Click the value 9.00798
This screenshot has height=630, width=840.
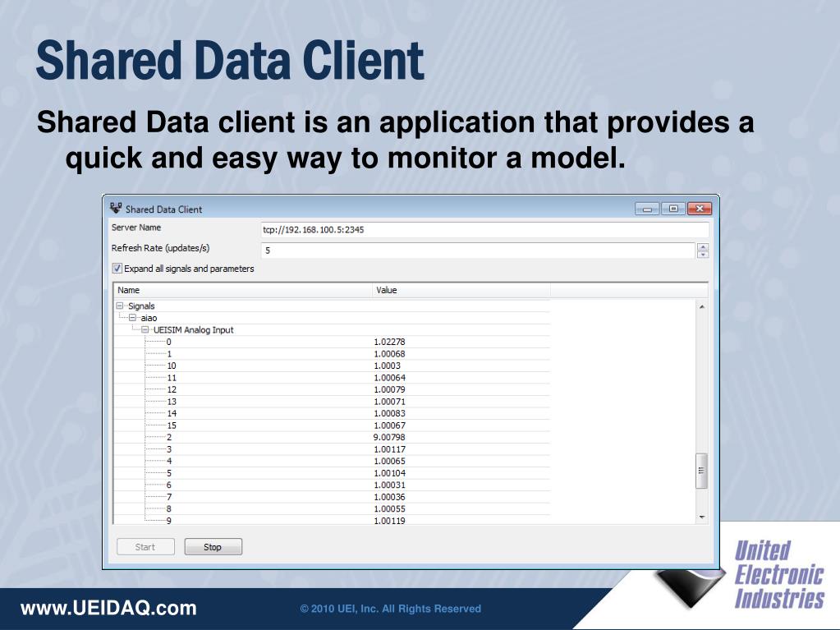coord(389,437)
